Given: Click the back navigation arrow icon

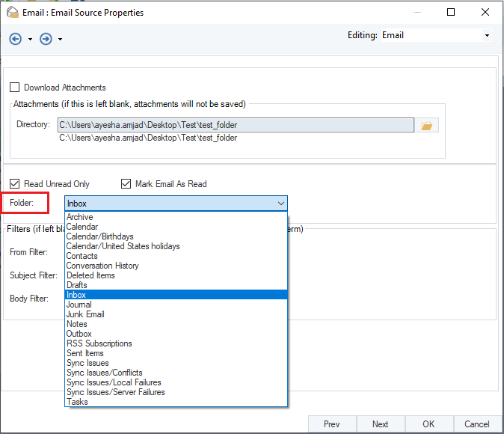Looking at the screenshot, I should [15, 39].
